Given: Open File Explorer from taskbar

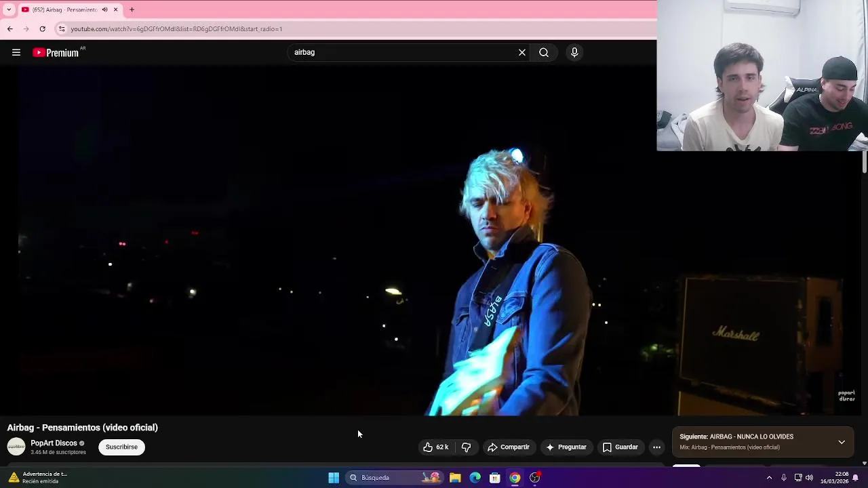Looking at the screenshot, I should tap(455, 478).
